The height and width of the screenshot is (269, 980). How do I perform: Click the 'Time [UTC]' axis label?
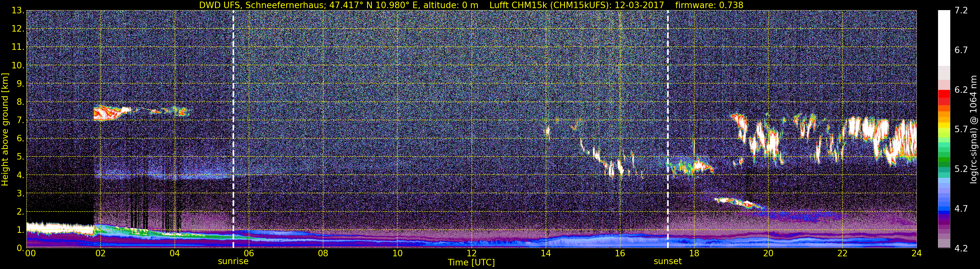471,262
